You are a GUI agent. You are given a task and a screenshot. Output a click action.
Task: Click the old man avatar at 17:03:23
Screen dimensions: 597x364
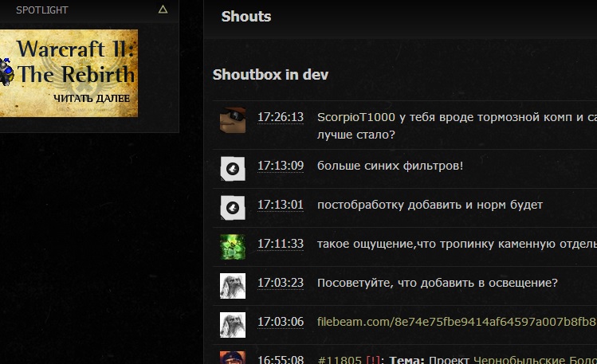tap(233, 286)
